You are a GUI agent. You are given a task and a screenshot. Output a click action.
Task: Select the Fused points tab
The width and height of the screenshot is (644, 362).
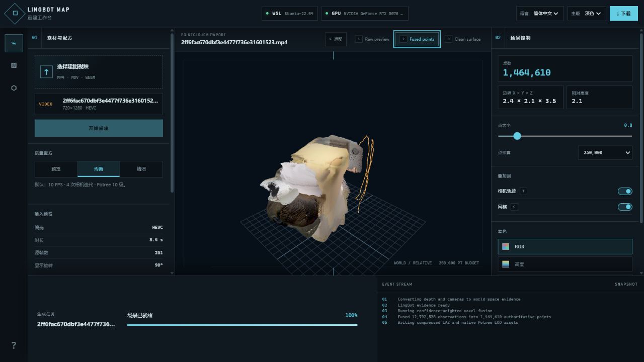pos(417,39)
